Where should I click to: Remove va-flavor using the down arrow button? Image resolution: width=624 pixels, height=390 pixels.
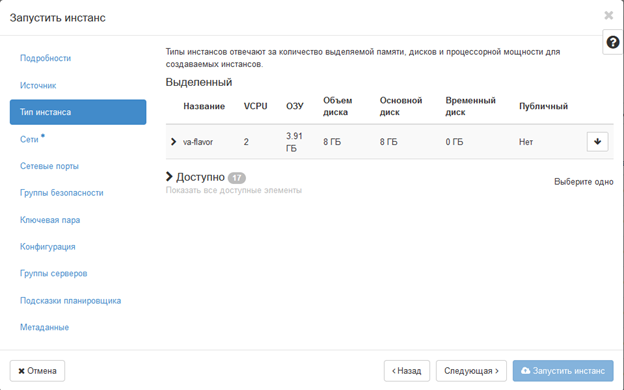(x=597, y=142)
